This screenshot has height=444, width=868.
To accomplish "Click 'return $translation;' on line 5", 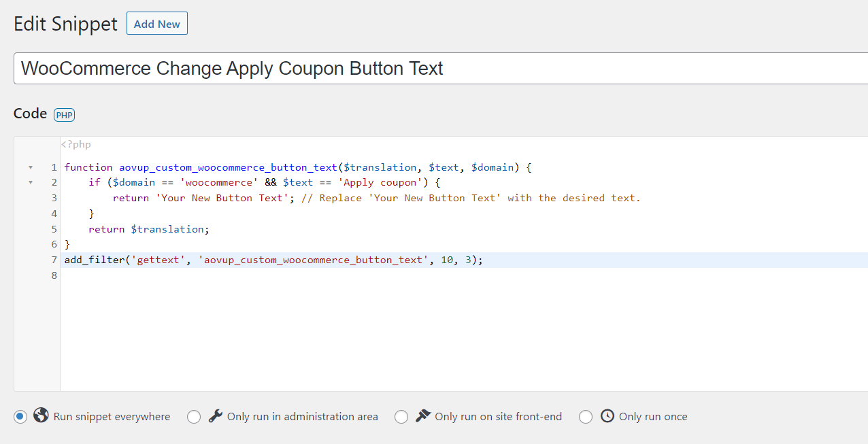I will 149,229.
